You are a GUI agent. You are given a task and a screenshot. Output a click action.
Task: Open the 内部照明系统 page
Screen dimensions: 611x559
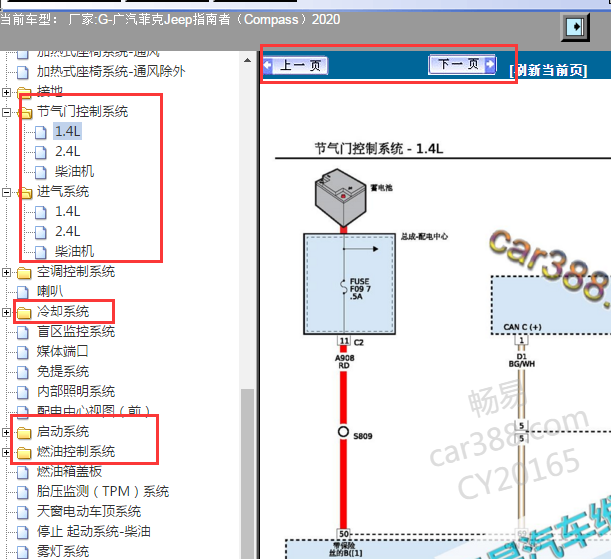tap(76, 391)
